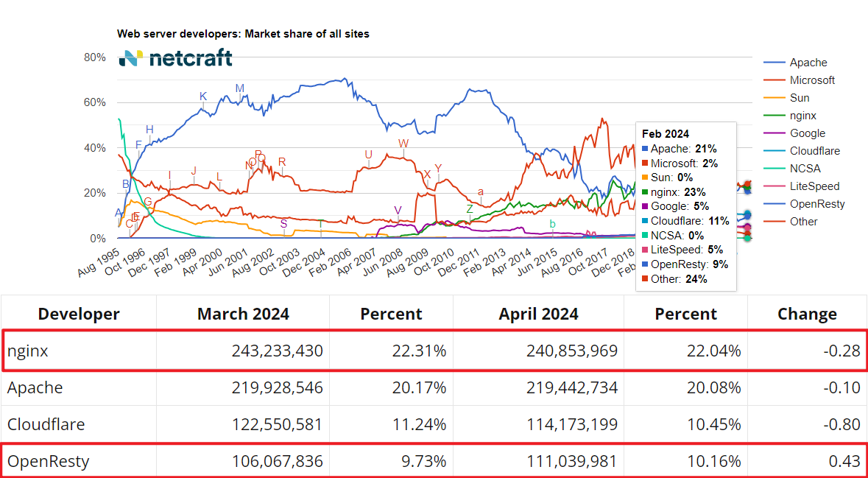Viewport: 868px width, 478px height.
Task: Select the green annotation marker T
Action: click(320, 224)
